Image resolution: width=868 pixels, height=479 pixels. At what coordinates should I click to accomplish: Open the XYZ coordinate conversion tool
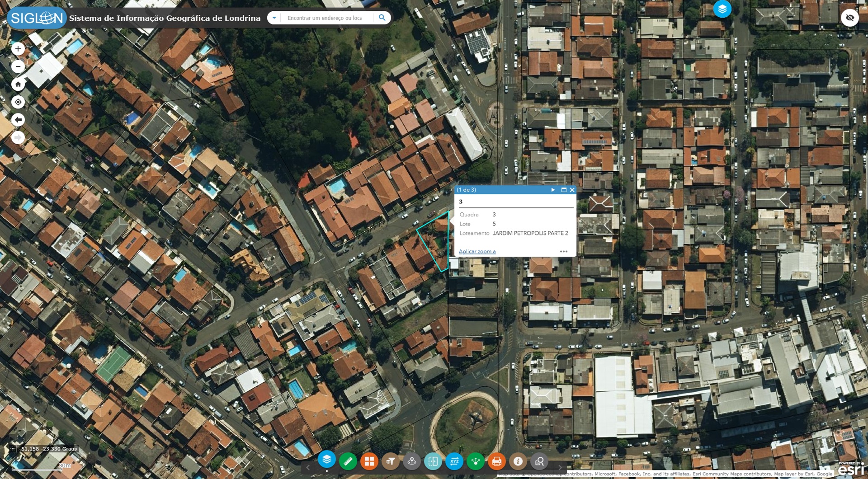point(454,461)
